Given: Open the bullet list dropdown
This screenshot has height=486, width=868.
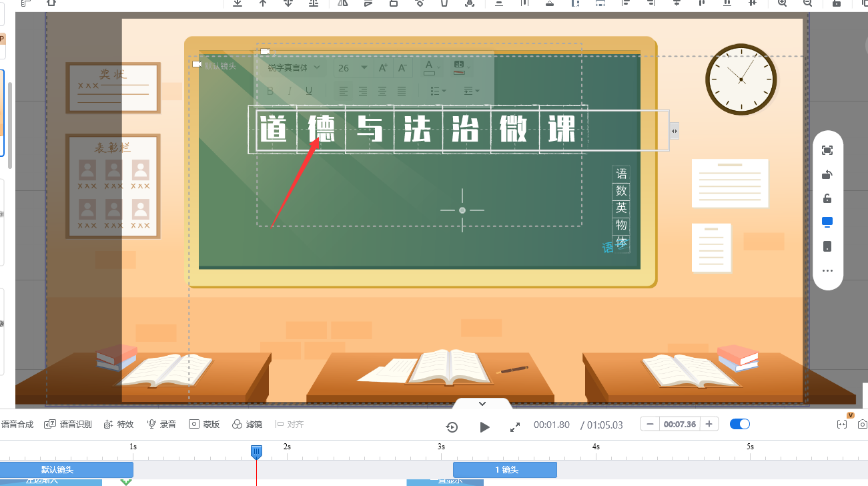Looking at the screenshot, I should (x=438, y=91).
